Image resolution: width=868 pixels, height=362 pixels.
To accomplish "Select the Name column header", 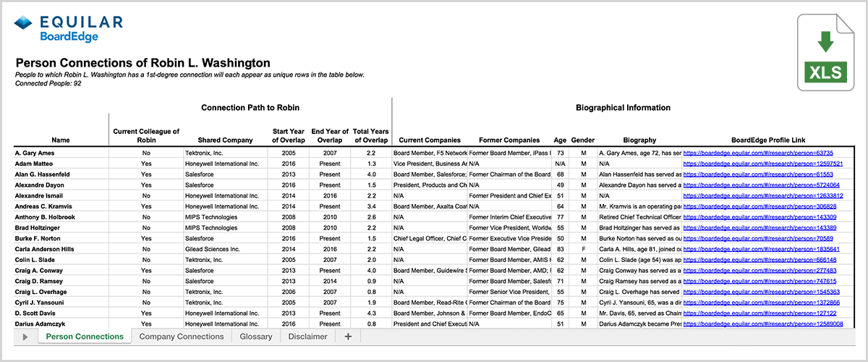I will point(61,140).
